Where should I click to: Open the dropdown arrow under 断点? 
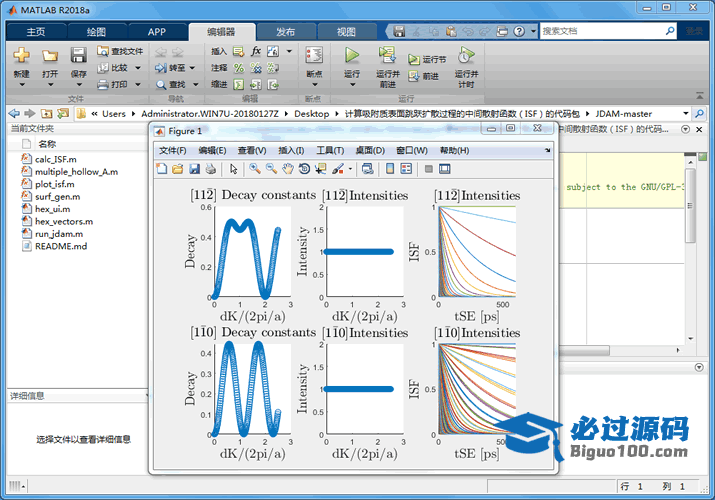[x=314, y=84]
